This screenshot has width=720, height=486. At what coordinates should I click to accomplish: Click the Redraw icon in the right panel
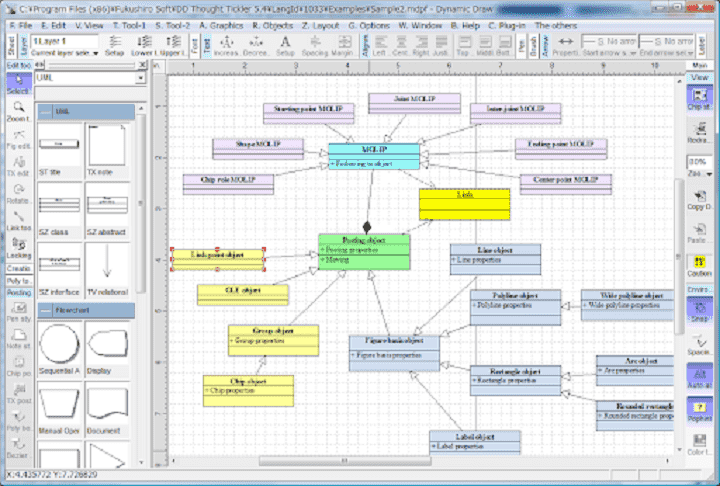[x=699, y=132]
